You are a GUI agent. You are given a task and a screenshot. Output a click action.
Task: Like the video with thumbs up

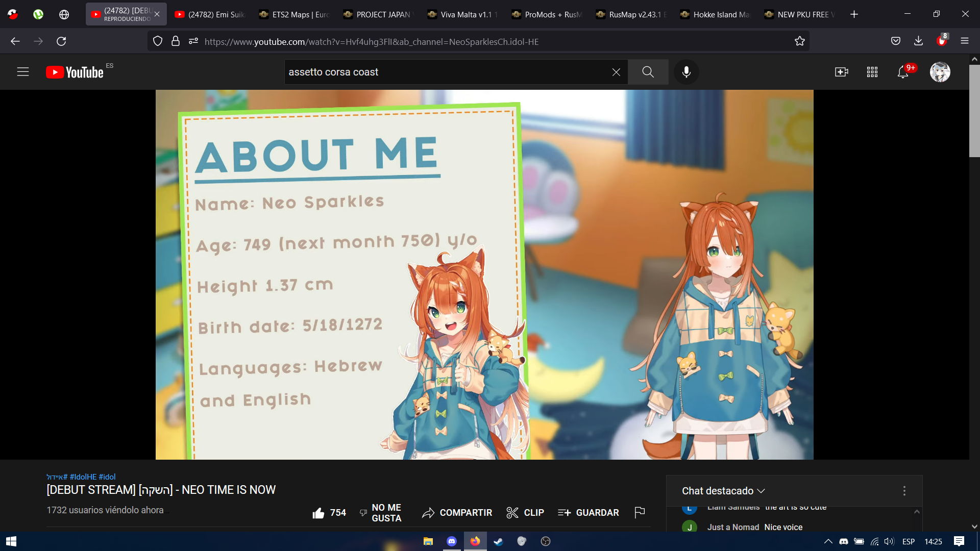pyautogui.click(x=329, y=513)
